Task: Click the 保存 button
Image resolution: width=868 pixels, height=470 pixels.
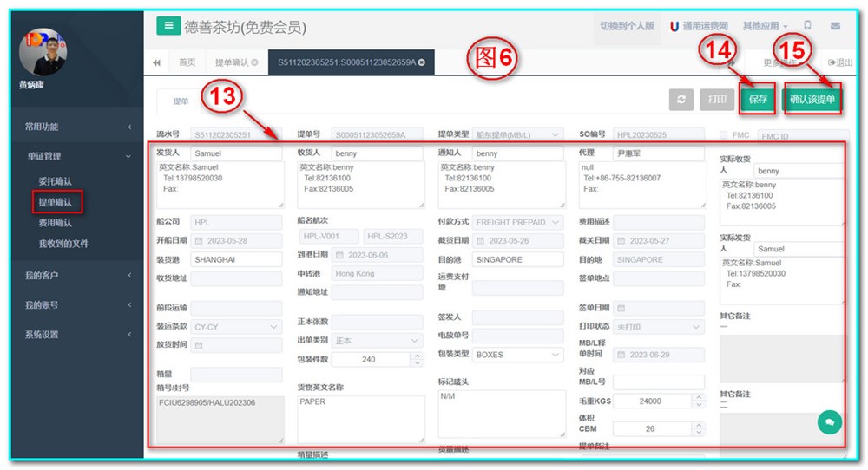Action: (757, 99)
